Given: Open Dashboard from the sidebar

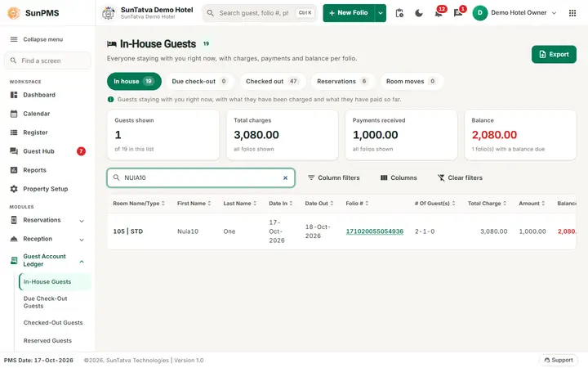Looking at the screenshot, I should (47, 95).
